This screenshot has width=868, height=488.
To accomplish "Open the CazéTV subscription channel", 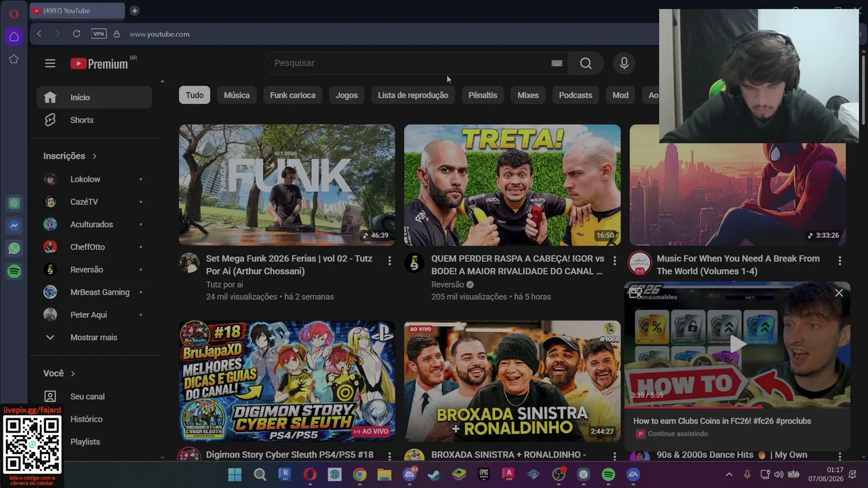I will 94,202.
